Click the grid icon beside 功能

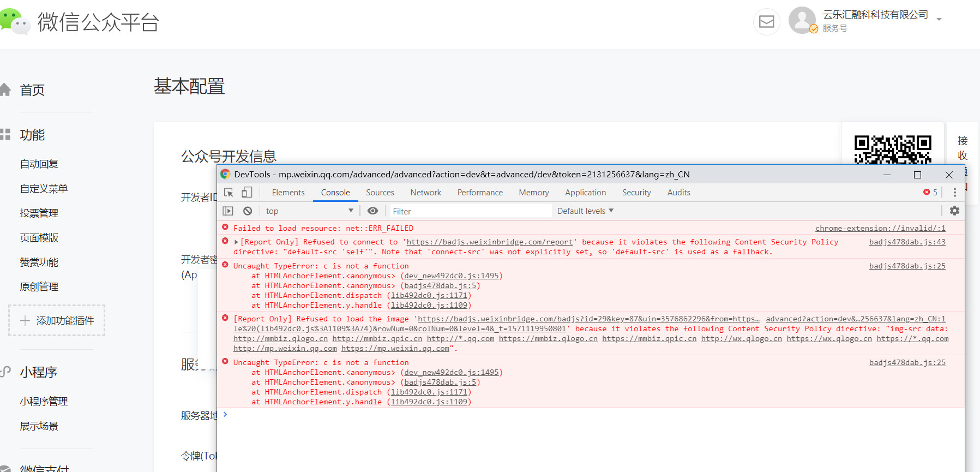click(5, 134)
